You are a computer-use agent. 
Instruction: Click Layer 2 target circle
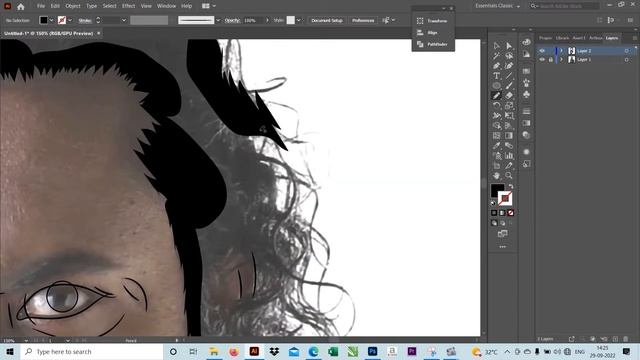(x=627, y=51)
